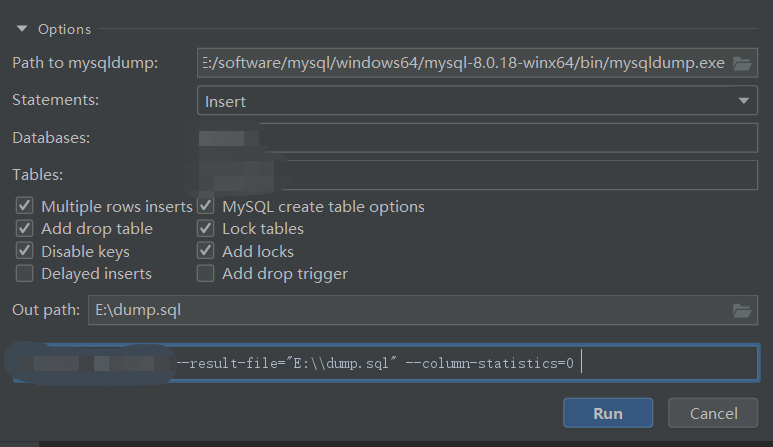Collapse the Options section triangle
The image size is (773, 447).
click(22, 29)
